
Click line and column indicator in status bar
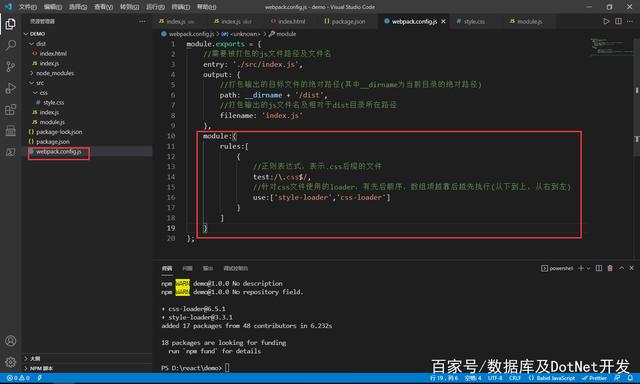444,378
